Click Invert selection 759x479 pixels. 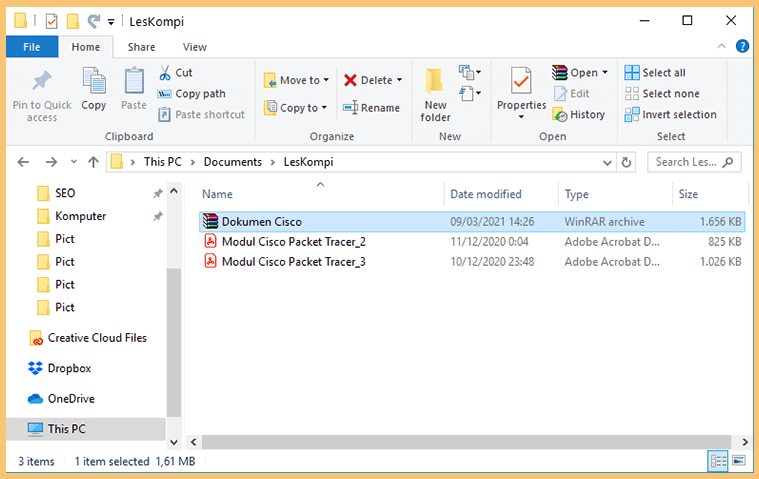pyautogui.click(x=670, y=115)
